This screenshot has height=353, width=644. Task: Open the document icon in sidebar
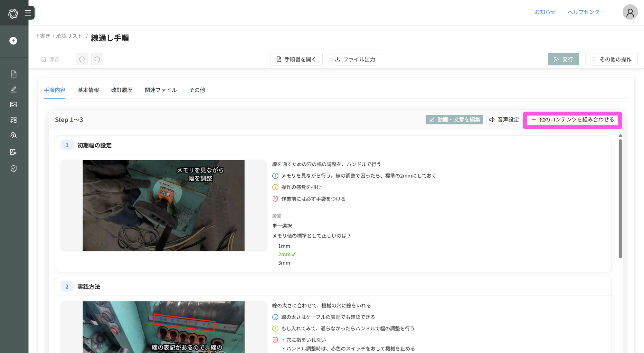[14, 74]
